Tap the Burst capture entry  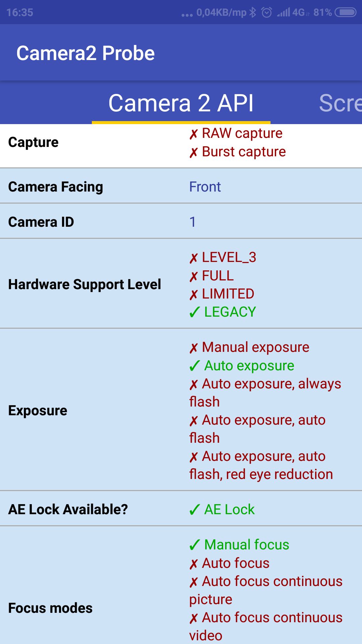(x=244, y=152)
